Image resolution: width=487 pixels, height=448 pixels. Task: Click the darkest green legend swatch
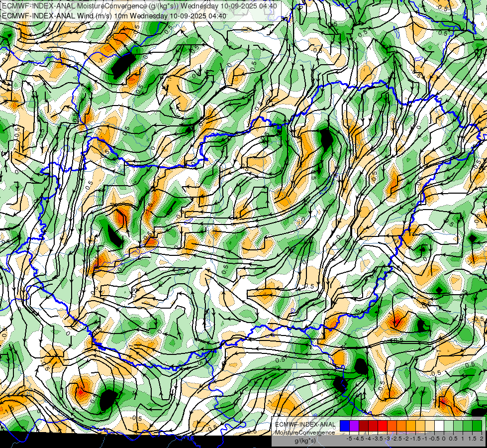coord(477,426)
